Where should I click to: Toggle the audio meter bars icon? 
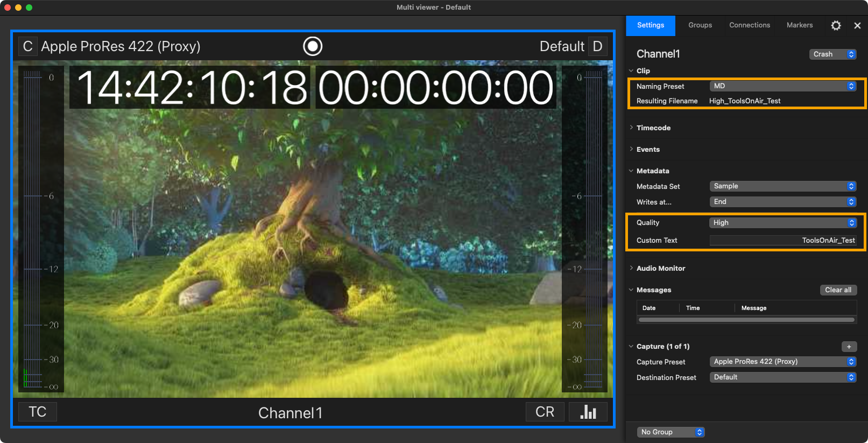(x=588, y=412)
